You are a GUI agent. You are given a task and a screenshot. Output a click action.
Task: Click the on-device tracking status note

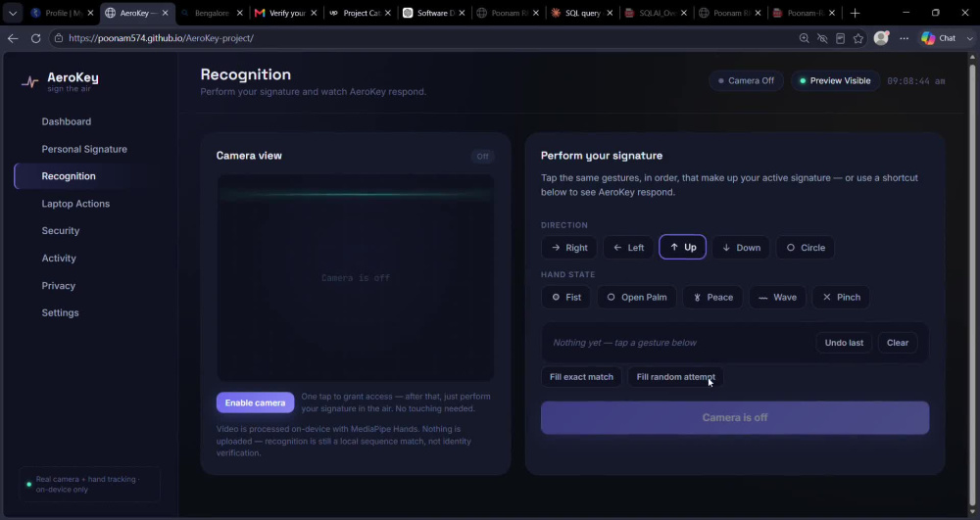[x=89, y=485]
